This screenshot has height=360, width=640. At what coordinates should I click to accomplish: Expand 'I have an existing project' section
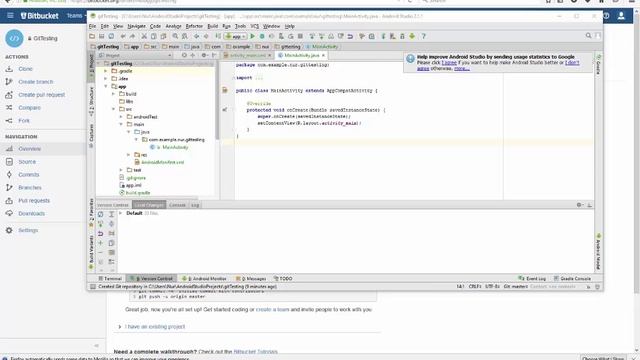(120, 327)
